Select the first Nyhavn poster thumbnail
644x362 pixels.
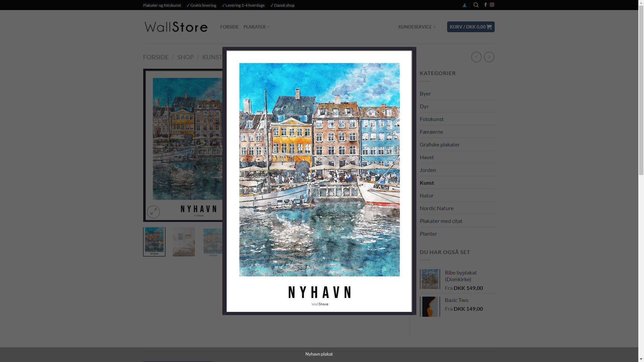click(154, 242)
